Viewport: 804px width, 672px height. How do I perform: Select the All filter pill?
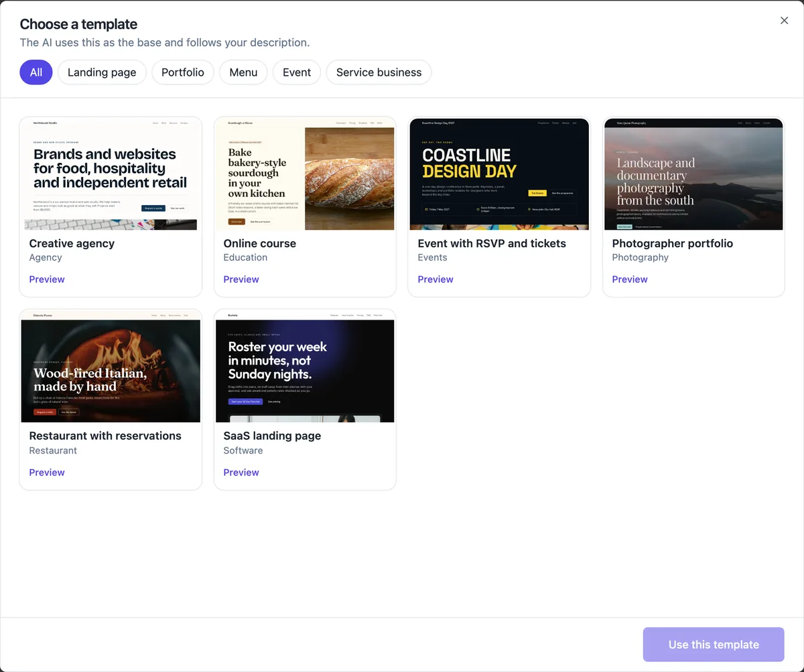click(x=36, y=72)
